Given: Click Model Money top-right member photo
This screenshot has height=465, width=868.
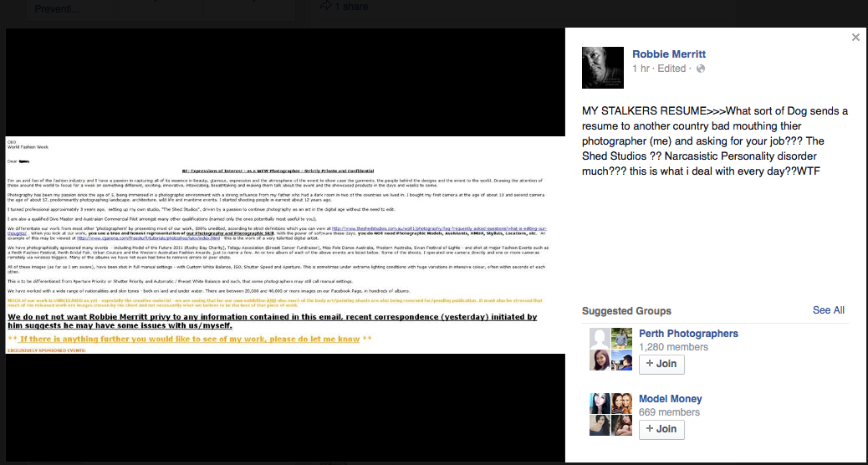Looking at the screenshot, I should pyautogui.click(x=621, y=403).
